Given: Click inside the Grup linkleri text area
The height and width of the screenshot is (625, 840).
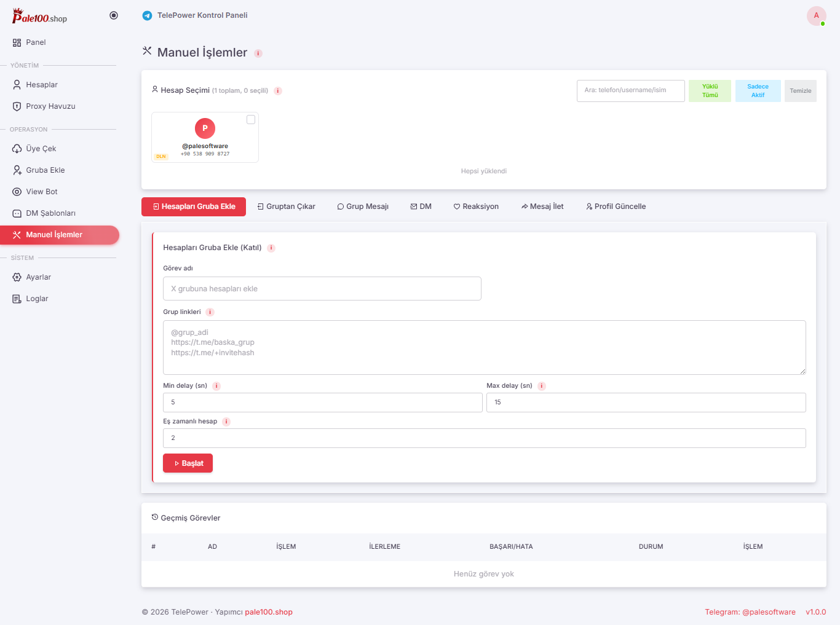Looking at the screenshot, I should pos(485,347).
